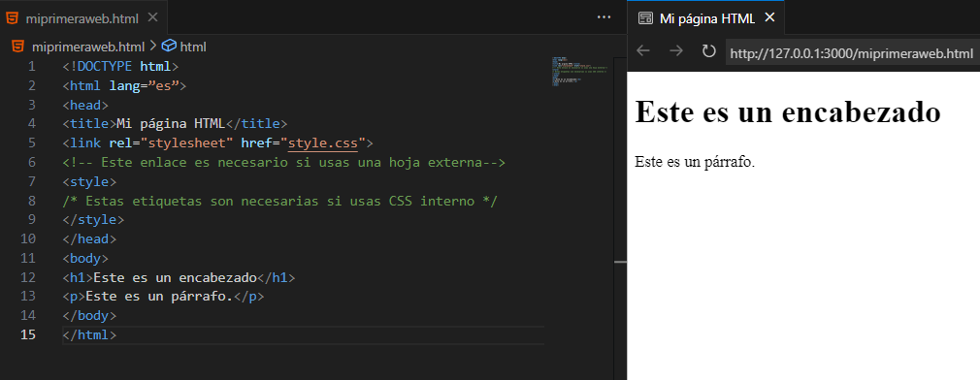
Task: Click miprimeraweb.html in the breadcrumb
Action: pos(87,47)
